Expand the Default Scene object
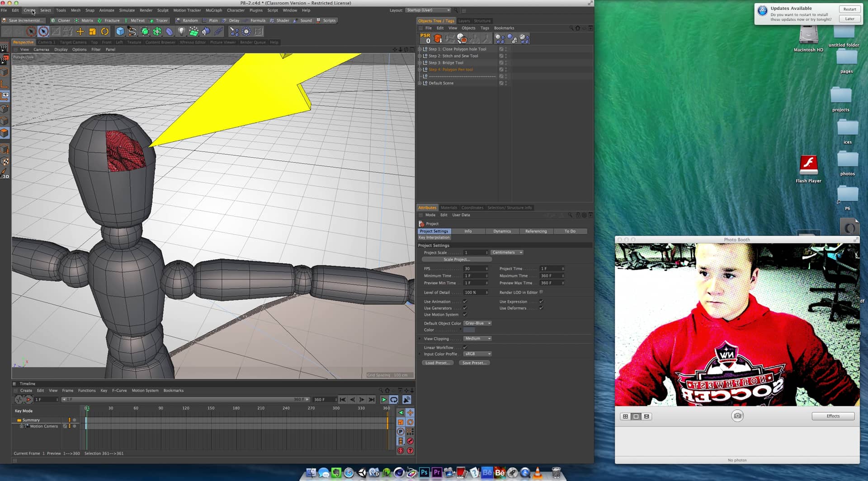This screenshot has width=868, height=481. 420,83
